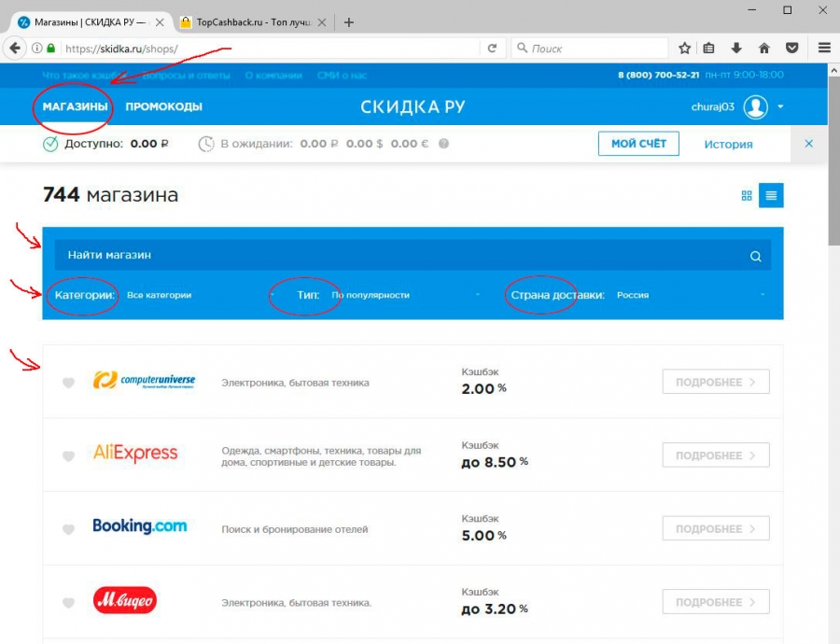The width and height of the screenshot is (840, 644).
Task: Click ПОДРОБНЕЕ for computeruniverse
Action: tap(716, 382)
